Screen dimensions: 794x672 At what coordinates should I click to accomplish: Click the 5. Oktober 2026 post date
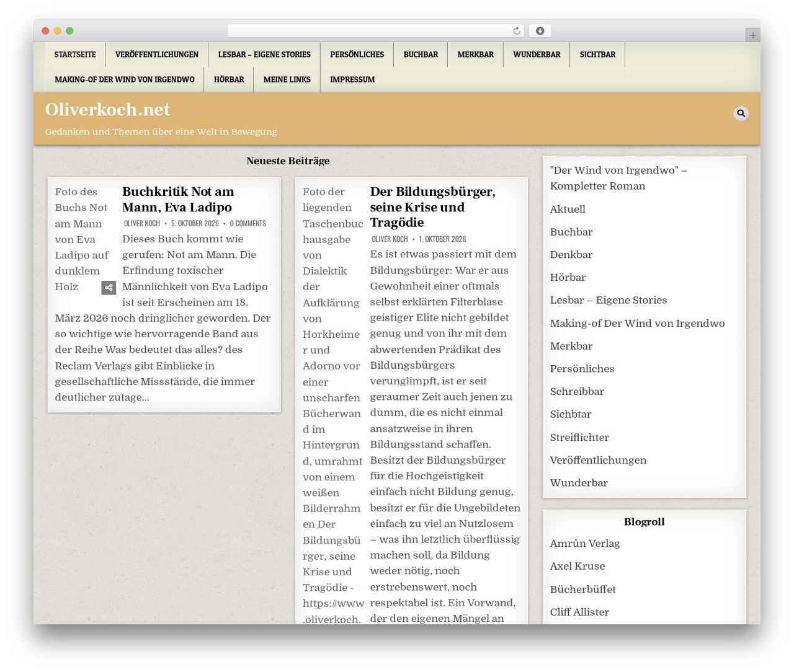(x=195, y=223)
